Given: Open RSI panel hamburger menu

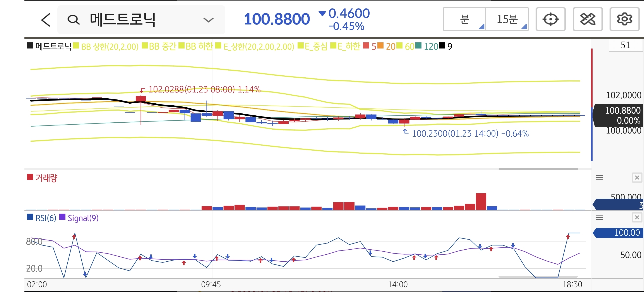Looking at the screenshot, I should point(599,217).
